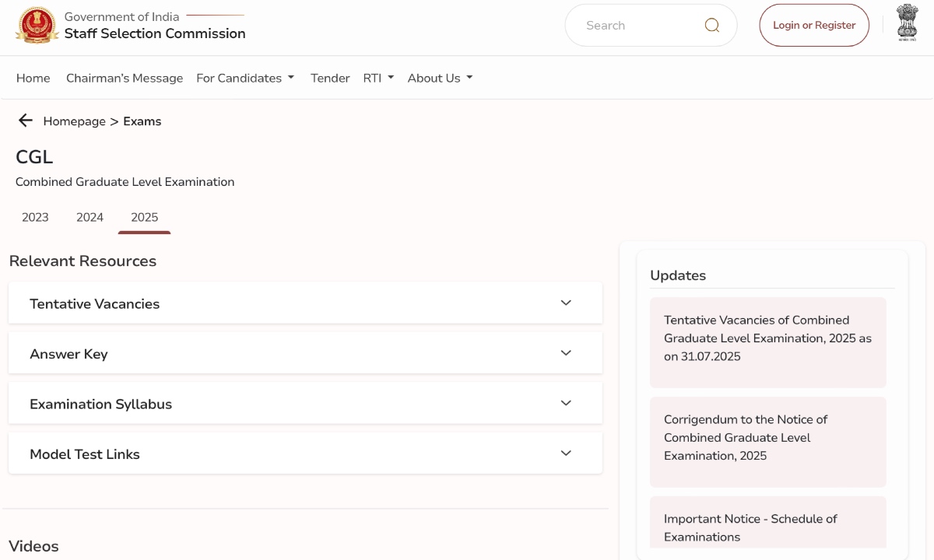Image resolution: width=934 pixels, height=560 pixels.
Task: Click the CGL heading
Action: (34, 157)
